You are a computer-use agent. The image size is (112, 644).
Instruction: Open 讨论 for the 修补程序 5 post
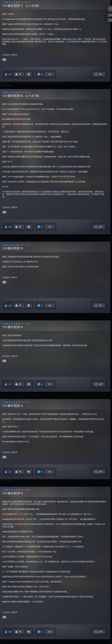(x=49, y=305)
